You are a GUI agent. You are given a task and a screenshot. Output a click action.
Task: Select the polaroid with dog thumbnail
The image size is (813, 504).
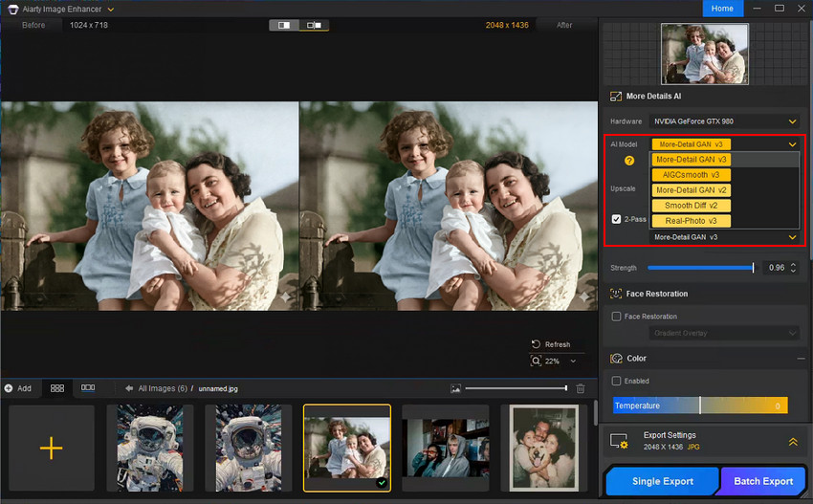coord(544,448)
